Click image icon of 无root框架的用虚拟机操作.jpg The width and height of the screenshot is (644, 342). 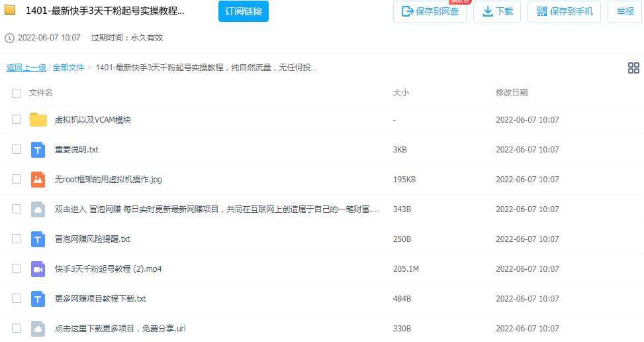[x=38, y=179]
